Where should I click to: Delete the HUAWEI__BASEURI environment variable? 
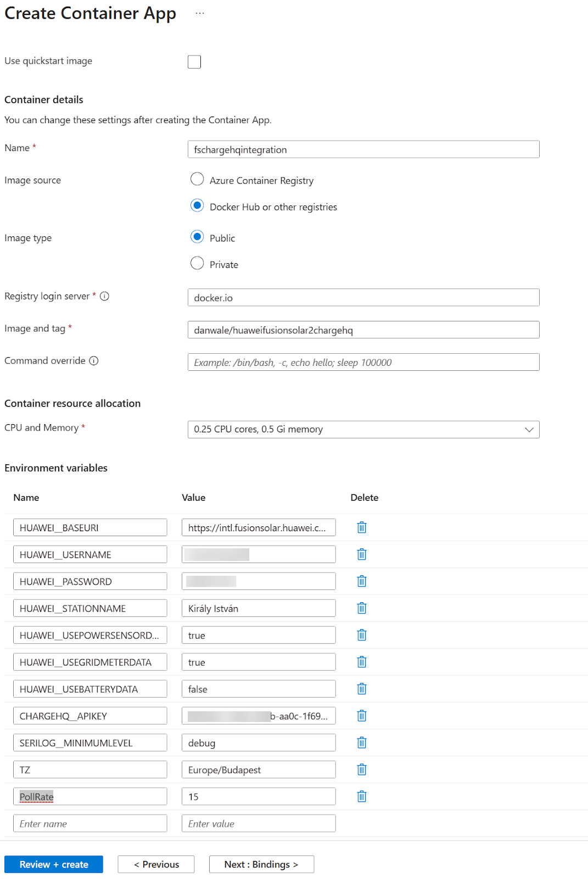[361, 527]
